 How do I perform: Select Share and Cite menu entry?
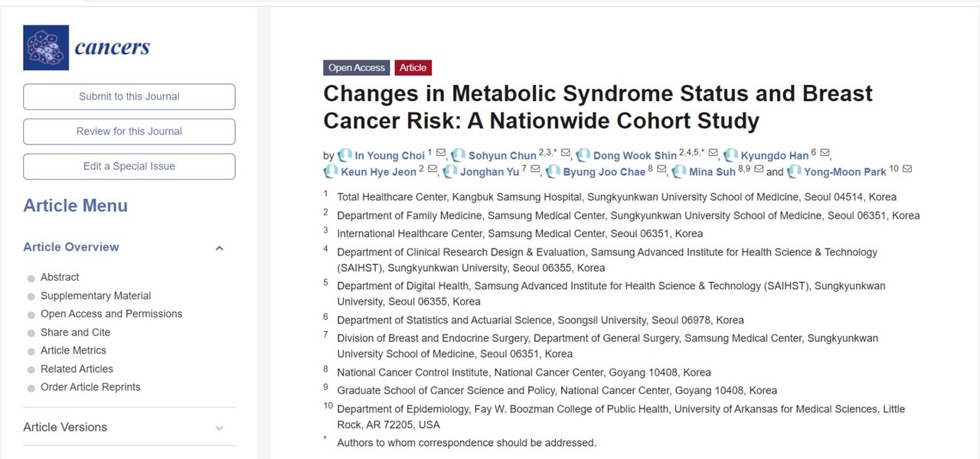click(x=75, y=332)
